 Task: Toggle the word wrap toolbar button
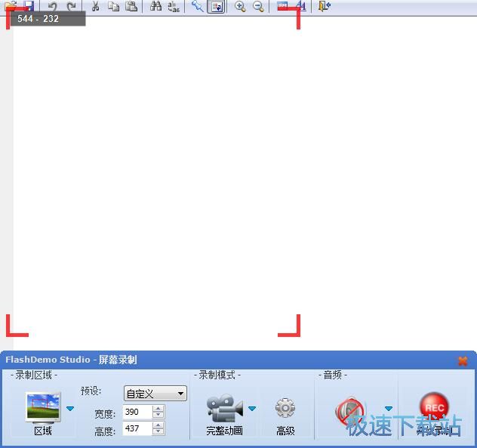[x=217, y=6]
